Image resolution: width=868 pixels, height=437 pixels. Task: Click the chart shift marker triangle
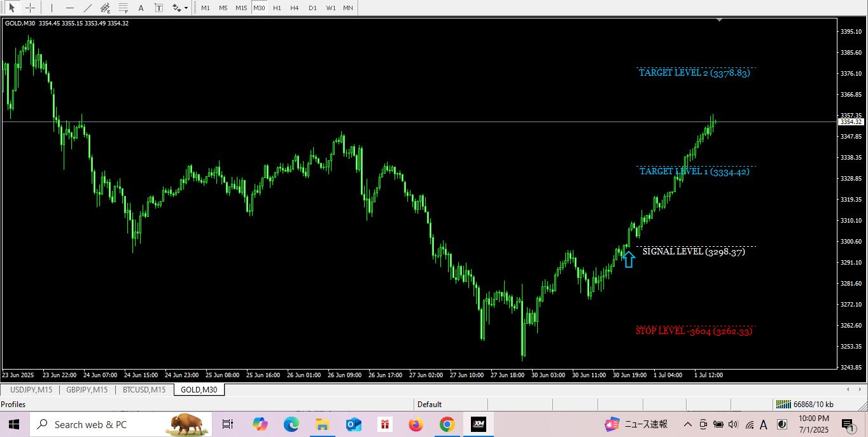(719, 20)
